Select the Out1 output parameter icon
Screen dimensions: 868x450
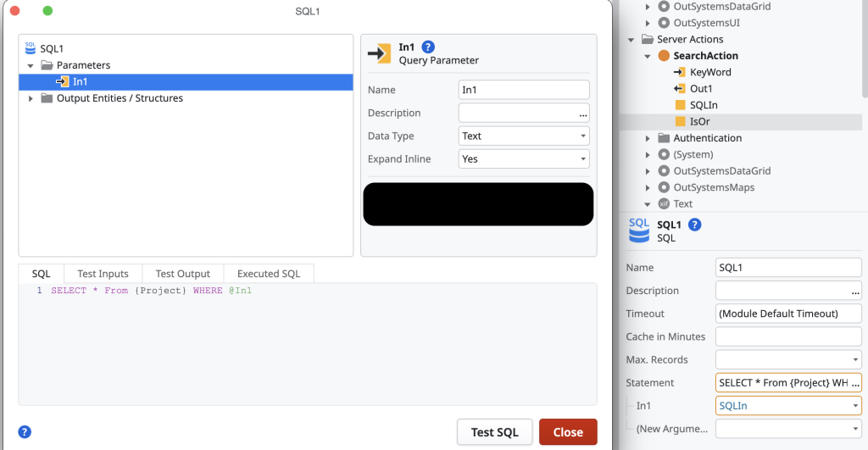click(680, 89)
